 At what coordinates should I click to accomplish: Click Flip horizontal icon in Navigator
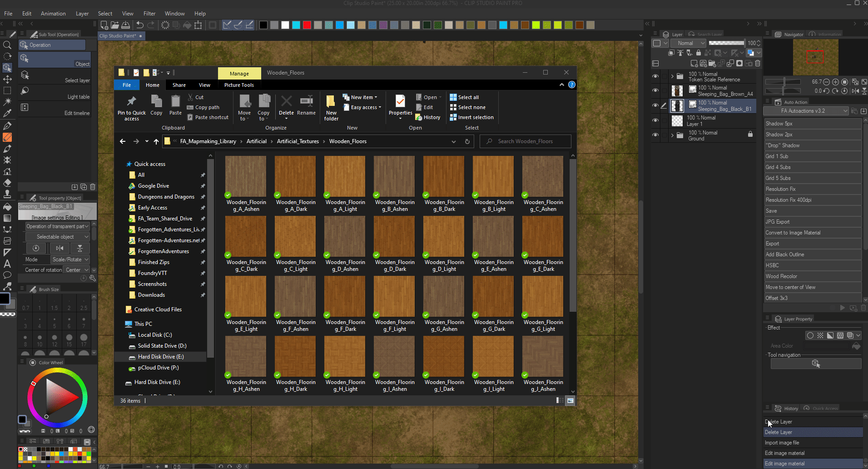pos(855,91)
